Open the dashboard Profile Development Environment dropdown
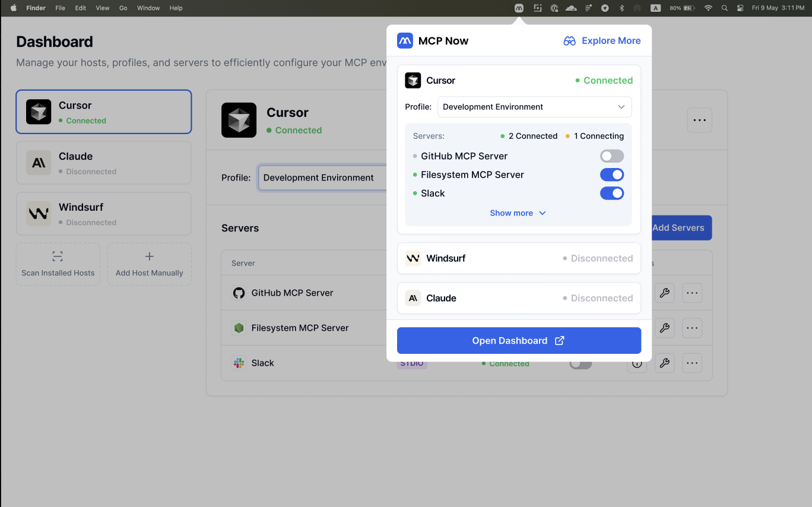The height and width of the screenshot is (507, 812). click(322, 178)
